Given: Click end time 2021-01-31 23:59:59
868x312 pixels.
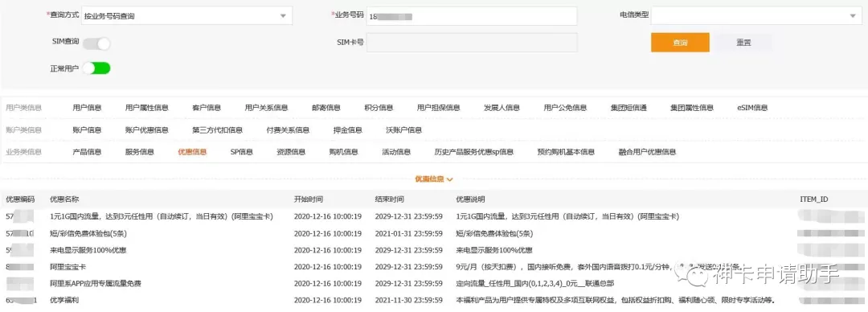Looking at the screenshot, I should click(408, 233).
